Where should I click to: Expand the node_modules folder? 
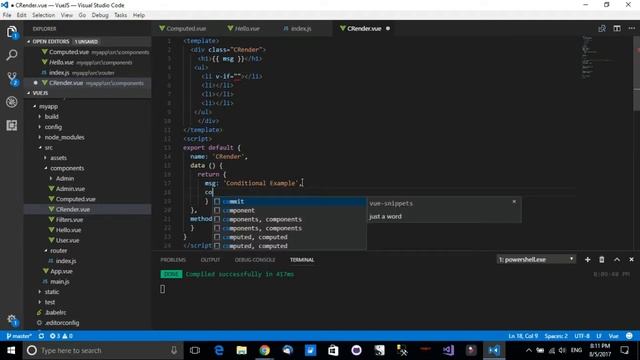(64, 137)
